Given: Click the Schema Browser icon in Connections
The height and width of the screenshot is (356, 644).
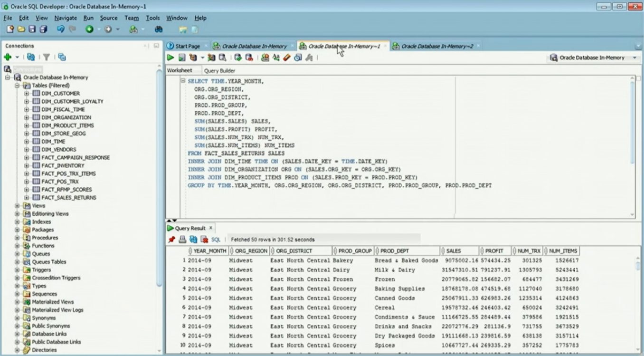Looking at the screenshot, I should (62, 57).
